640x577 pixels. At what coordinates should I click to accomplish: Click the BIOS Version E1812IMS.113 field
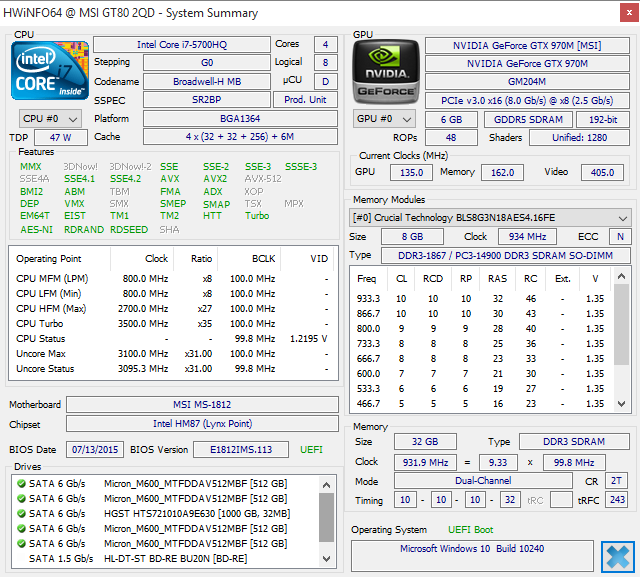[x=241, y=450]
